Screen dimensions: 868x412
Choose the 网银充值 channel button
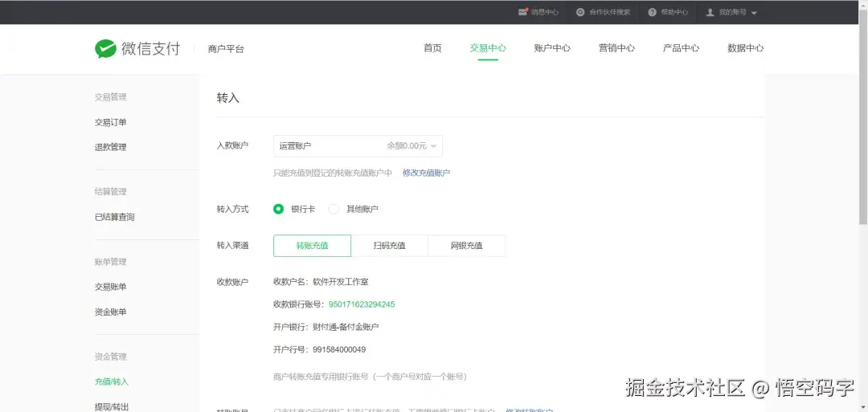466,246
